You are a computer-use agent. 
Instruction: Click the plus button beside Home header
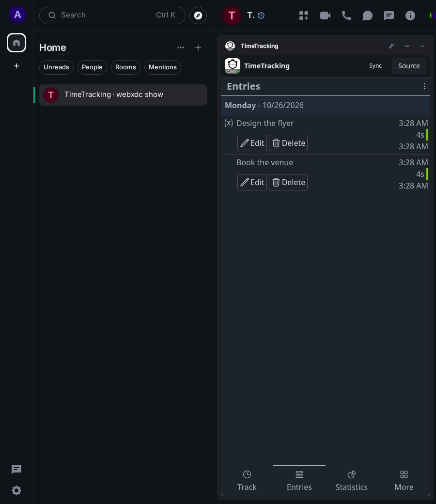[x=198, y=47]
